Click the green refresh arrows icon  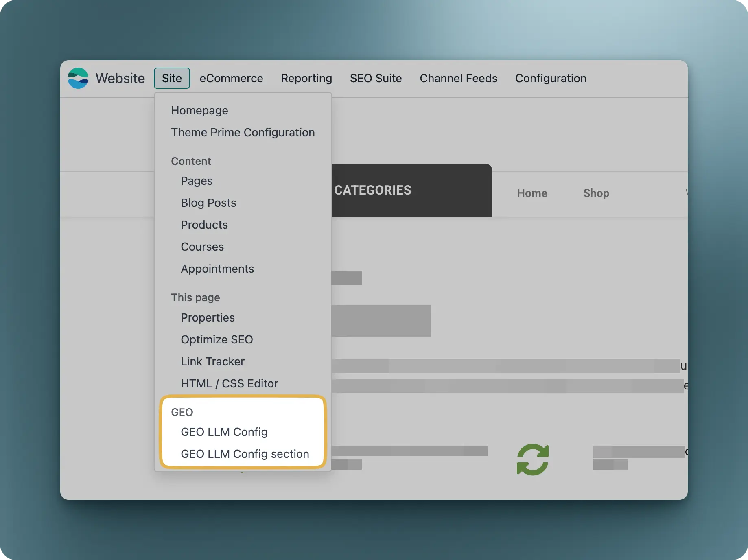[x=533, y=459]
